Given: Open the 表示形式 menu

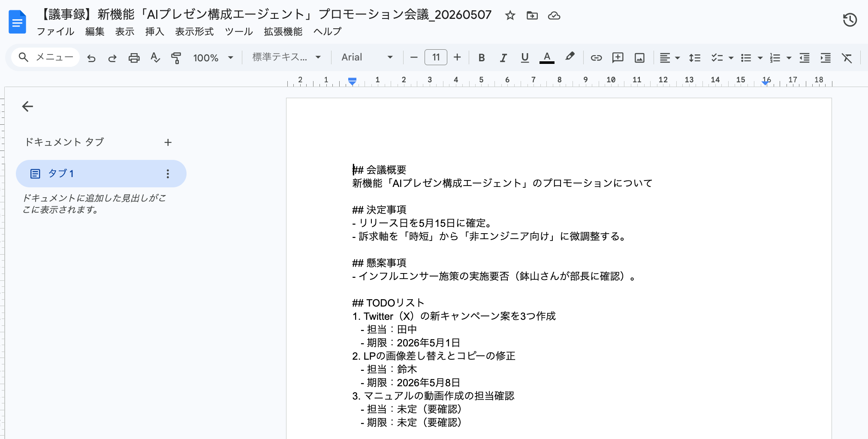Looking at the screenshot, I should pyautogui.click(x=194, y=32).
